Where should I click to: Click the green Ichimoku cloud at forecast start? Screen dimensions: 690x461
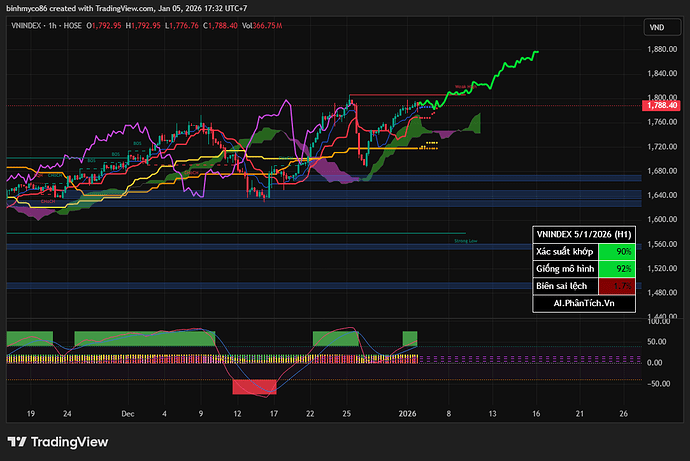(x=472, y=124)
